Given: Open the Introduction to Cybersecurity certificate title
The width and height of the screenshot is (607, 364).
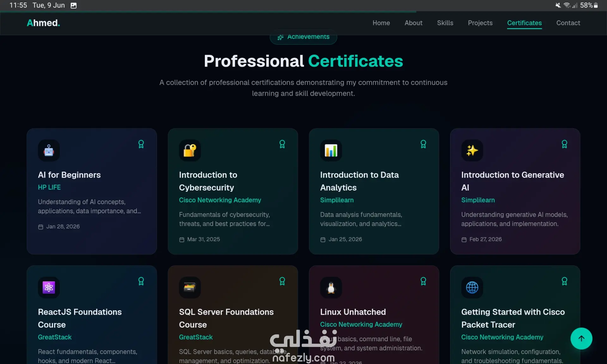Looking at the screenshot, I should pos(208,181).
